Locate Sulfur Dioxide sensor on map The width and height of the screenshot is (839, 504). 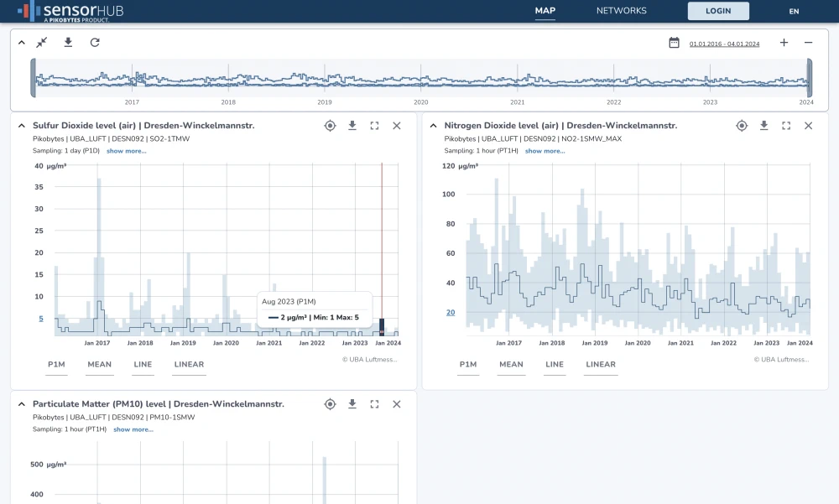(x=330, y=126)
